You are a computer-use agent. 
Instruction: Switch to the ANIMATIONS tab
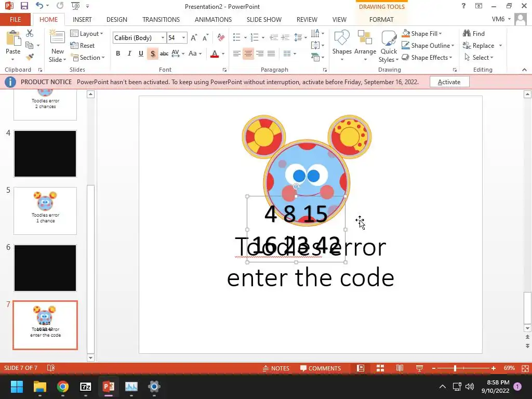(213, 19)
